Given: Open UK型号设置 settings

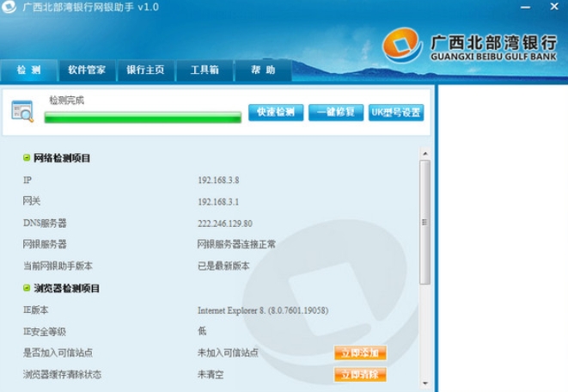Looking at the screenshot, I should pos(396,113).
